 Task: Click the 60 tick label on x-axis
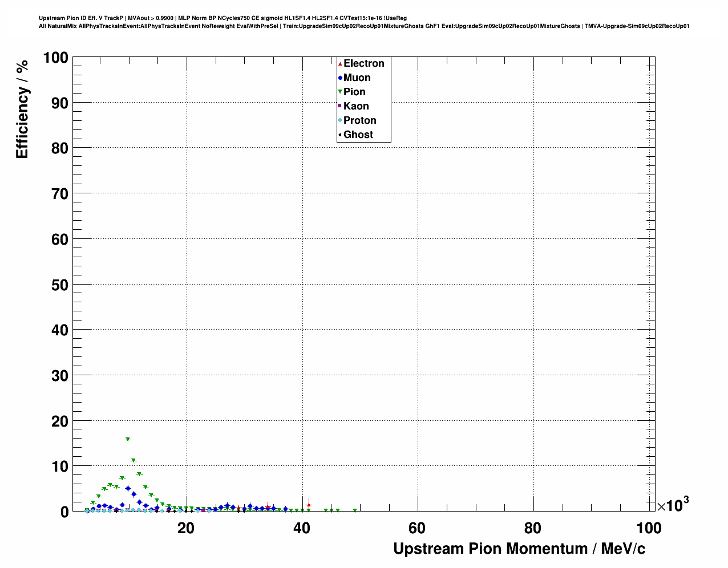pos(417,528)
